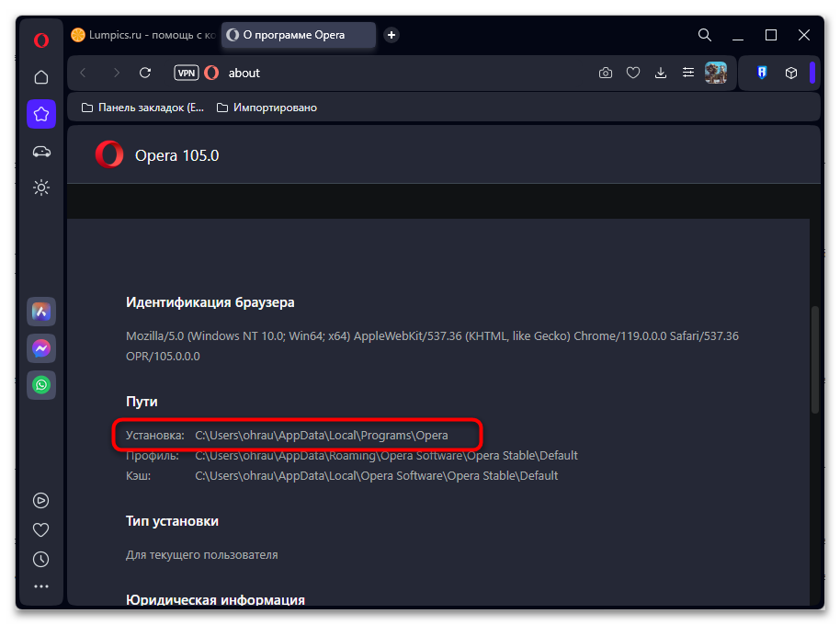
Task: Open WhatsApp in the sidebar
Action: (41, 385)
